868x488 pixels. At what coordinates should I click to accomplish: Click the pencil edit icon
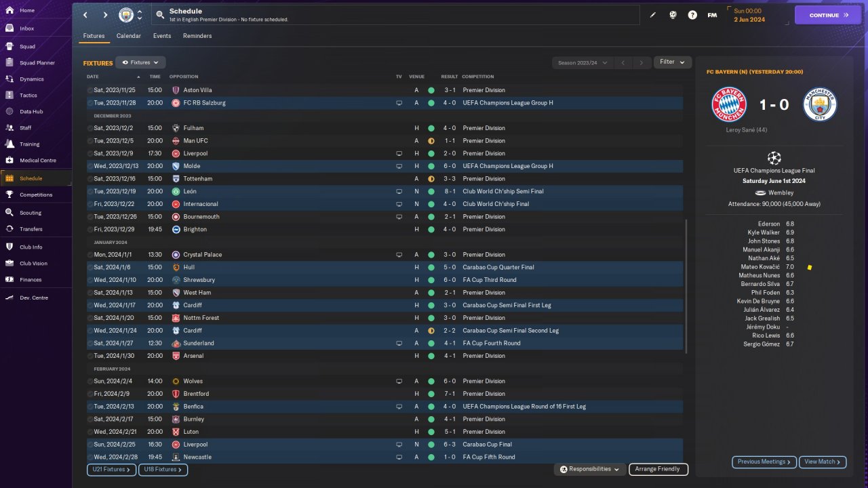(x=653, y=15)
